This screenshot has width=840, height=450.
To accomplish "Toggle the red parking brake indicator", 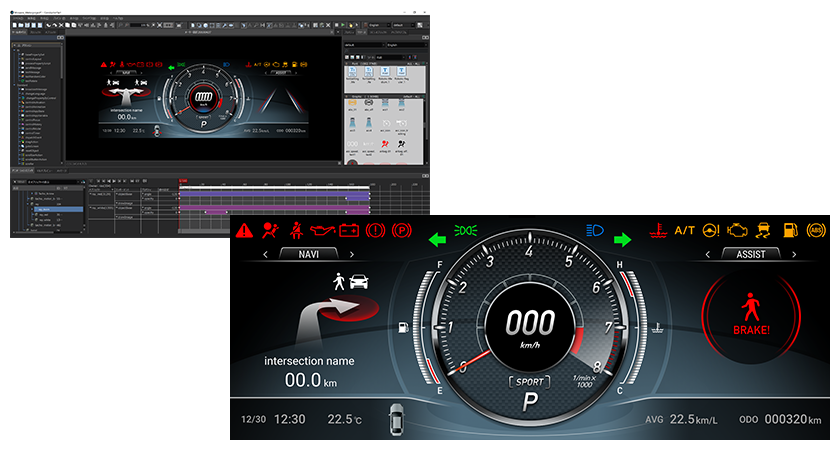I will pos(401,231).
